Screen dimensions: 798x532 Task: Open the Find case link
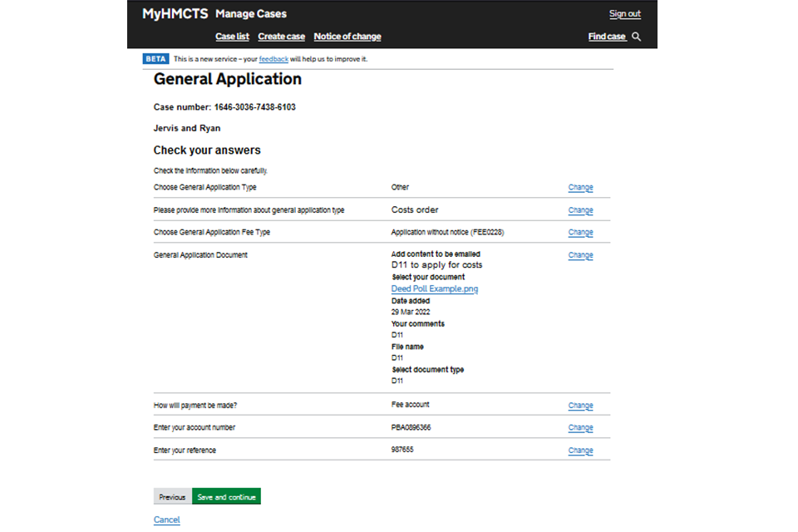(607, 37)
